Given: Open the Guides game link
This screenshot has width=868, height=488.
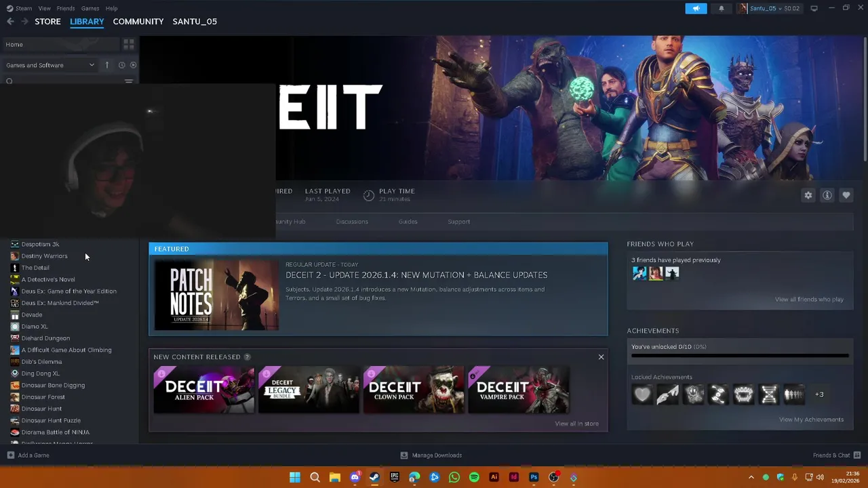Looking at the screenshot, I should pyautogui.click(x=408, y=222).
